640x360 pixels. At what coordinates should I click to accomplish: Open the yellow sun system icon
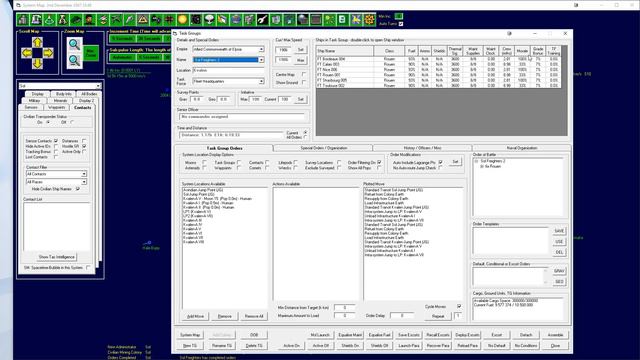[182, 19]
